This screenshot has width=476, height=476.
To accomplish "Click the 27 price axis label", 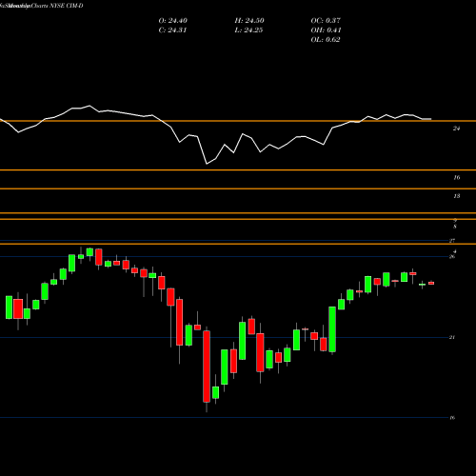I will tap(452, 241).
